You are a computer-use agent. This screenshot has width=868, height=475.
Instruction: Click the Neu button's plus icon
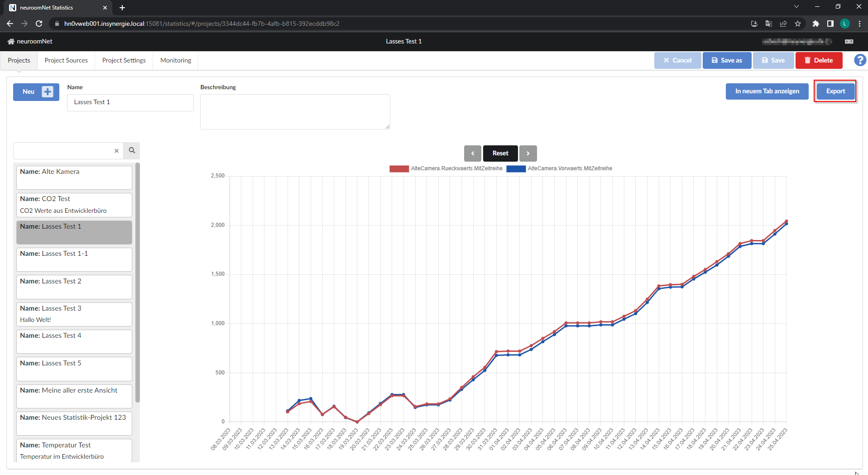48,91
